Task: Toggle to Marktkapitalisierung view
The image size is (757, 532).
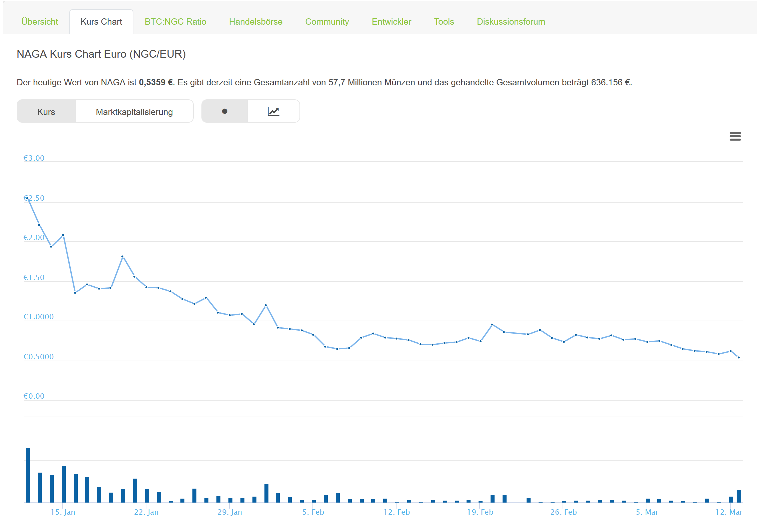Action: [x=134, y=111]
